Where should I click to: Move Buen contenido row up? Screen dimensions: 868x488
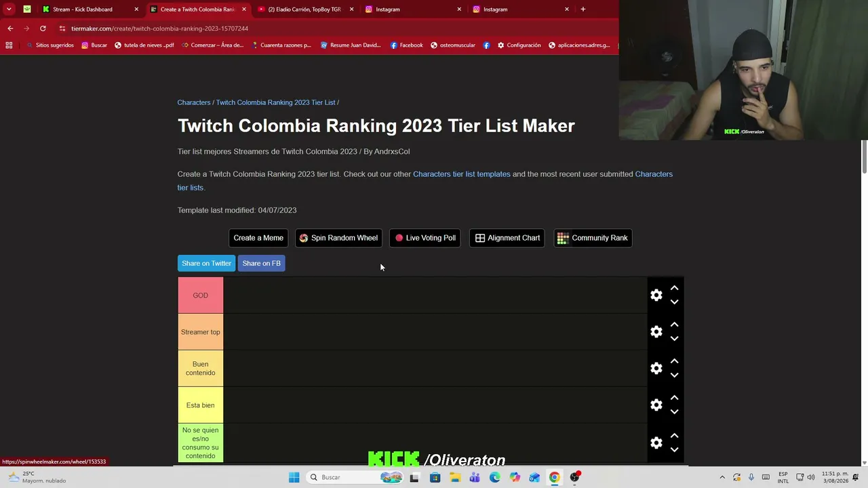tap(674, 361)
